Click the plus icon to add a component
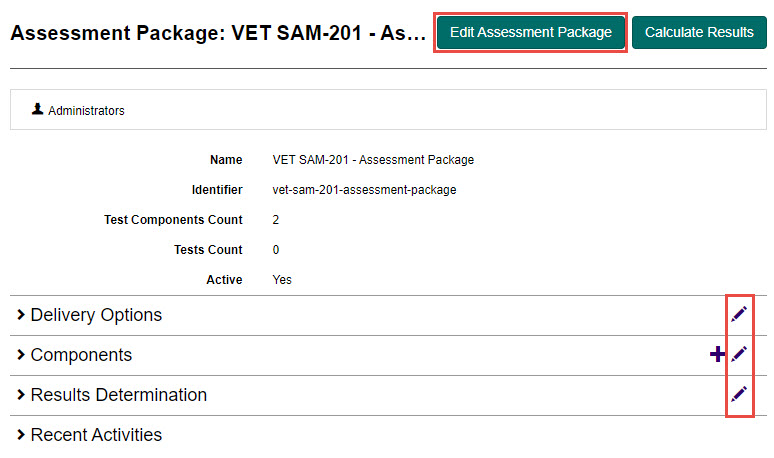774x458 pixels. tap(716, 354)
